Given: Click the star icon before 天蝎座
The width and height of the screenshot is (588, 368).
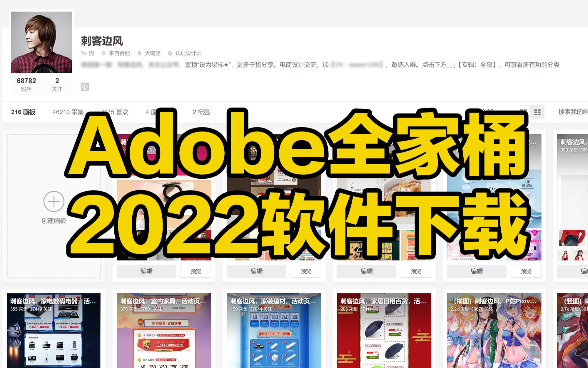Looking at the screenshot, I should tap(139, 53).
